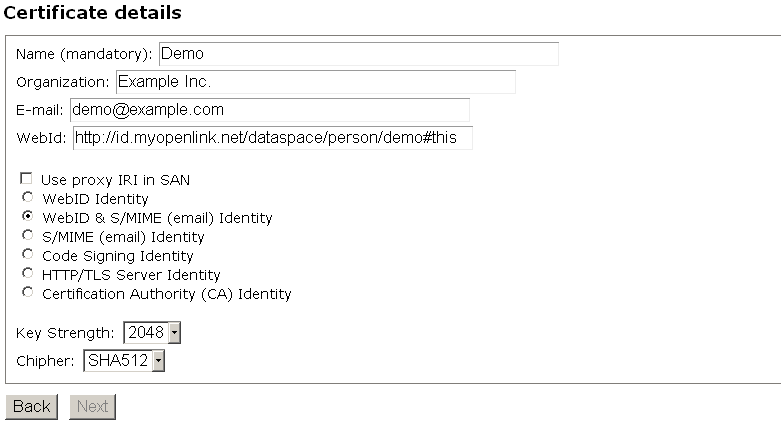The width and height of the screenshot is (781, 429).
Task: Open the Key Strength 2048 dropdown
Action: click(152, 332)
